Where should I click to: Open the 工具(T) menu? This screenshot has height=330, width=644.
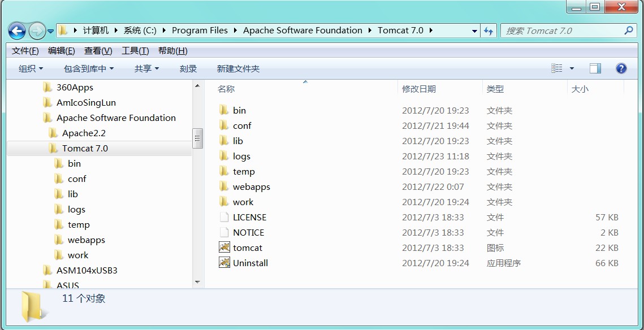(x=135, y=51)
